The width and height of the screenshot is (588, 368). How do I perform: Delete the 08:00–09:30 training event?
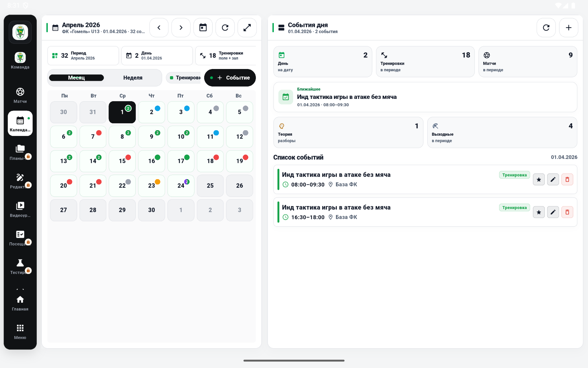coord(567,179)
